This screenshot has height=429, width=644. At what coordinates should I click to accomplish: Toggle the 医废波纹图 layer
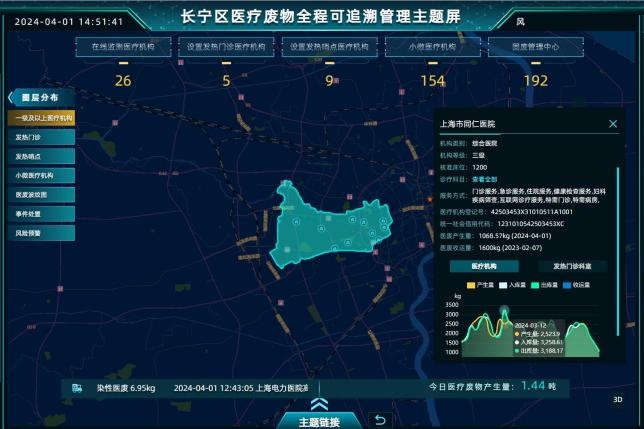(x=41, y=195)
